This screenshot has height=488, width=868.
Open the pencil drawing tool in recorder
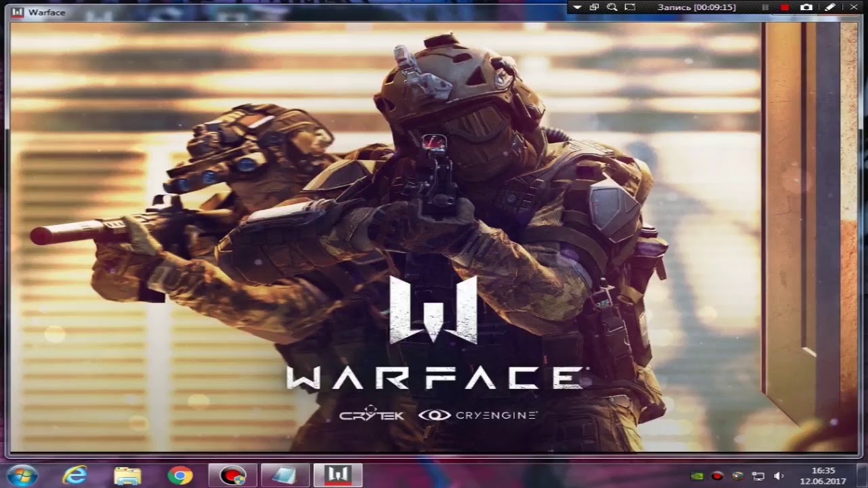830,7
